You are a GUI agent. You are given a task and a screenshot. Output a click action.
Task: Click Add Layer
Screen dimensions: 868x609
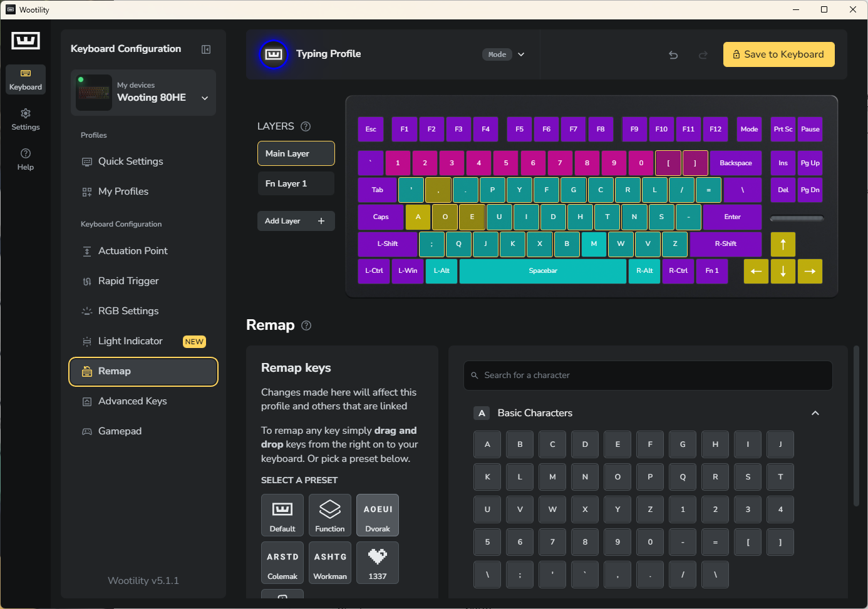click(296, 221)
